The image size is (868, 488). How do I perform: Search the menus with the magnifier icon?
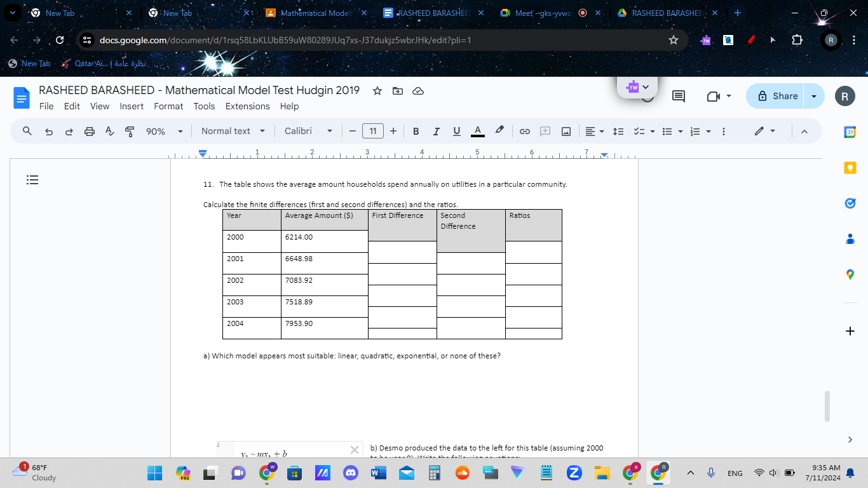coord(27,131)
